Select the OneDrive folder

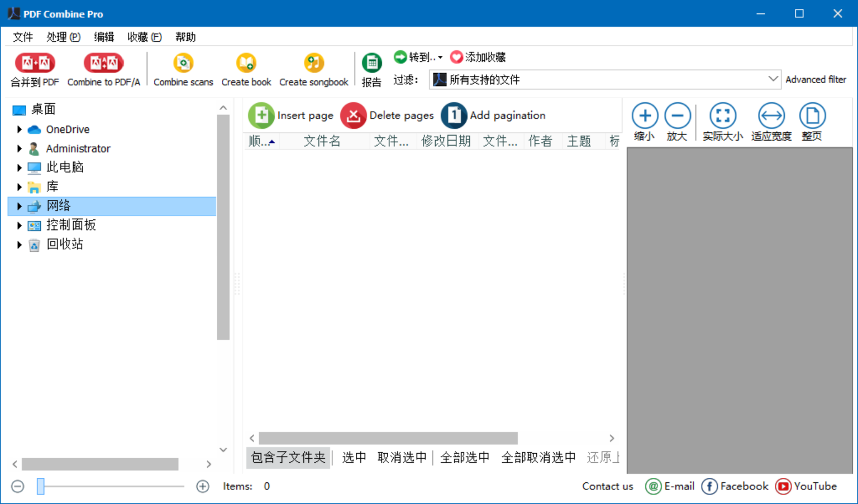(x=68, y=129)
